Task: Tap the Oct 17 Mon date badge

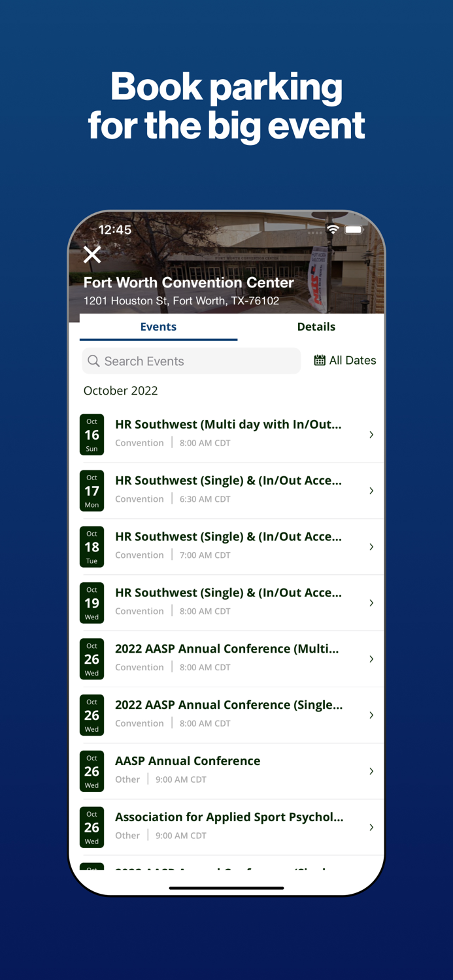Action: (92, 491)
